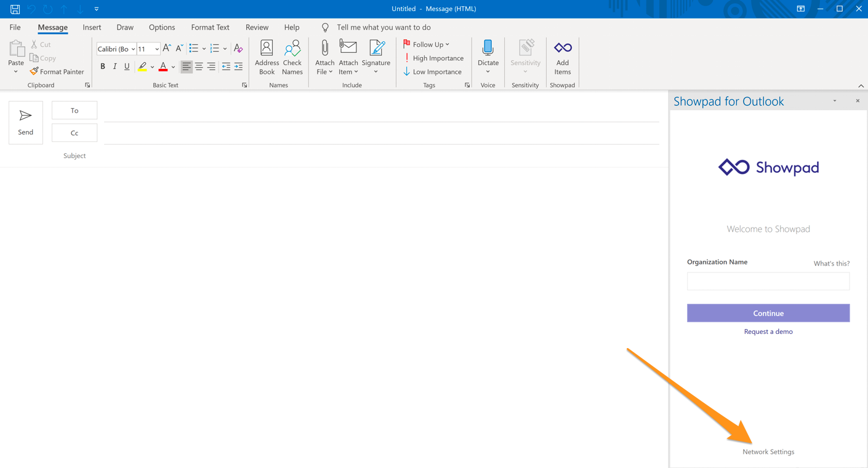Switch to the Draw tab

(x=125, y=27)
